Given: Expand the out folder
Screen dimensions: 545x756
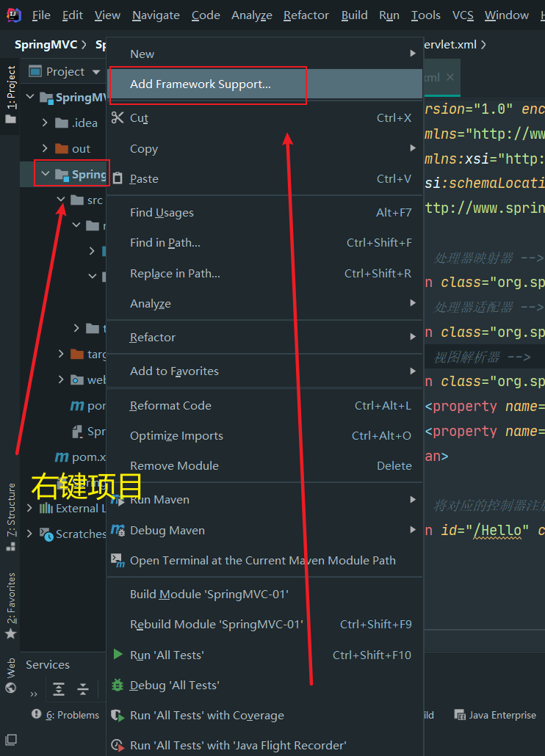Looking at the screenshot, I should point(45,148).
